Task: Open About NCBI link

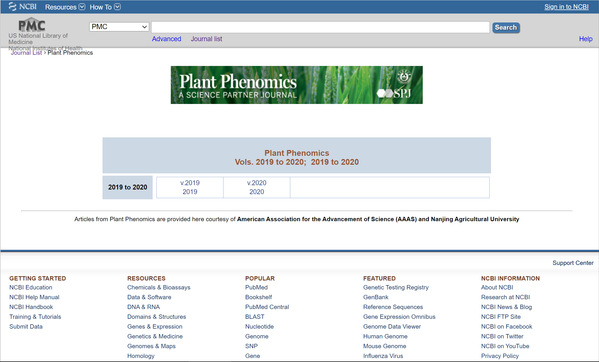Action: (x=497, y=288)
